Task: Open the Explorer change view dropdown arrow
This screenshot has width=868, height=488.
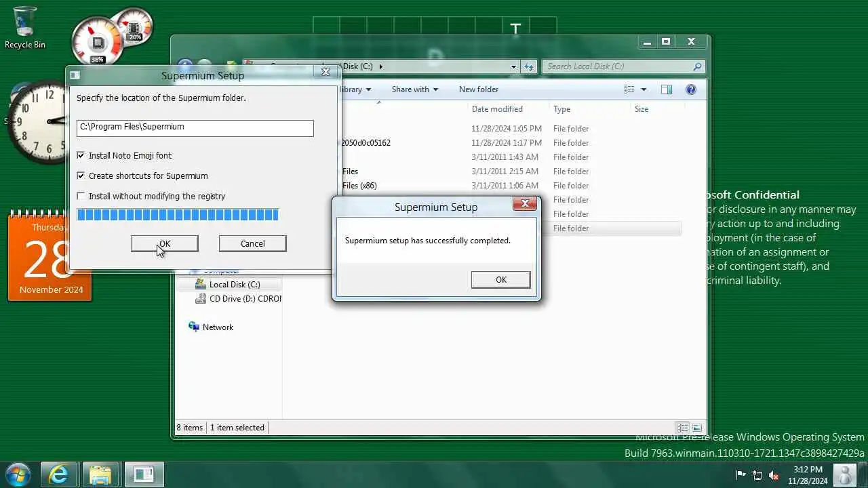Action: click(644, 89)
